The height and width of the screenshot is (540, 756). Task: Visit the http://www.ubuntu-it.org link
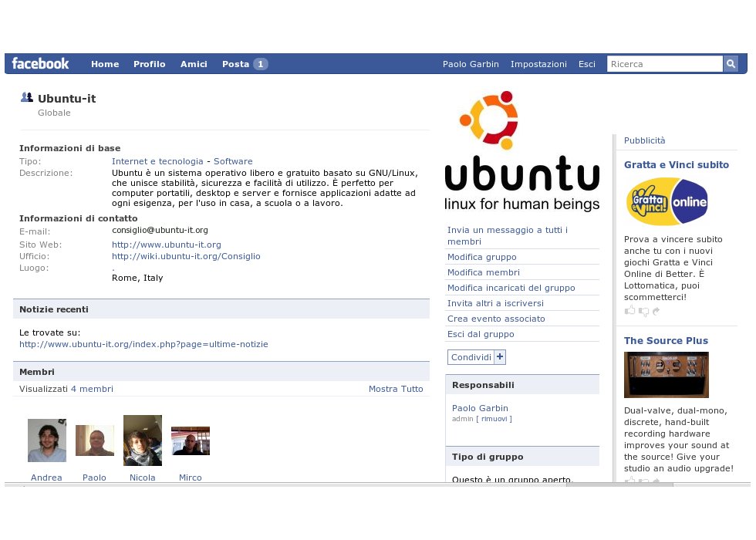pyautogui.click(x=167, y=245)
